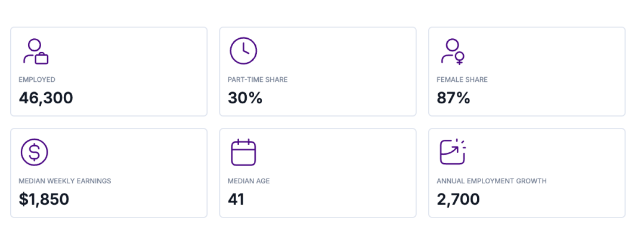Click the Median Weekly Earnings label
Screen dimensions: 644x230
(x=65, y=181)
